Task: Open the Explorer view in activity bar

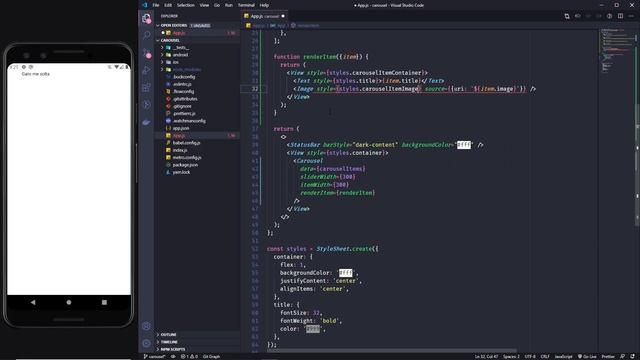Action: coord(146,18)
